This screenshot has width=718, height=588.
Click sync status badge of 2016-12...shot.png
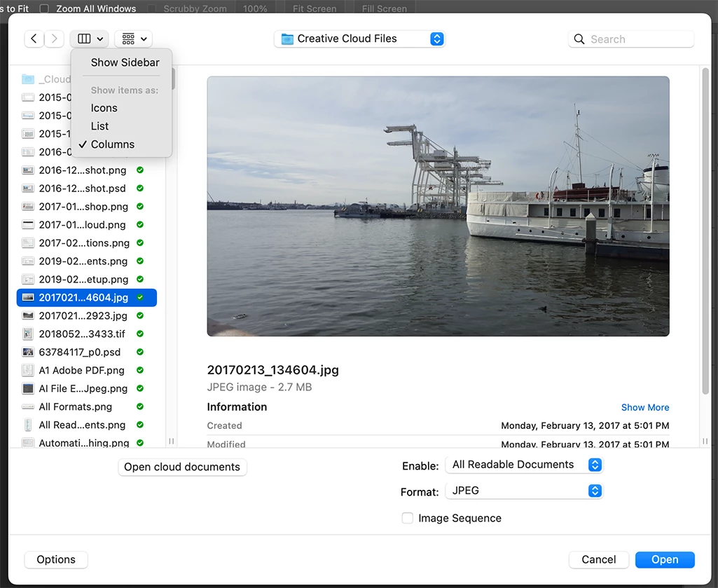140,170
